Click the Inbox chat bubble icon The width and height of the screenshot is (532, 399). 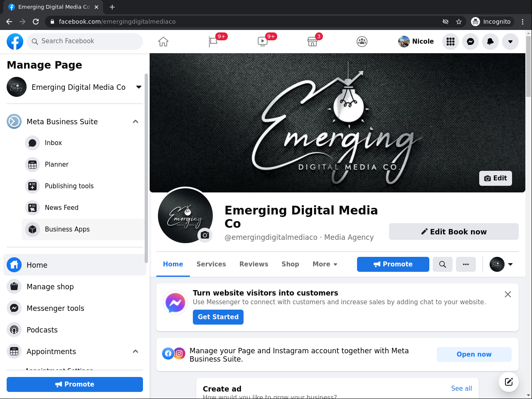[x=32, y=143]
